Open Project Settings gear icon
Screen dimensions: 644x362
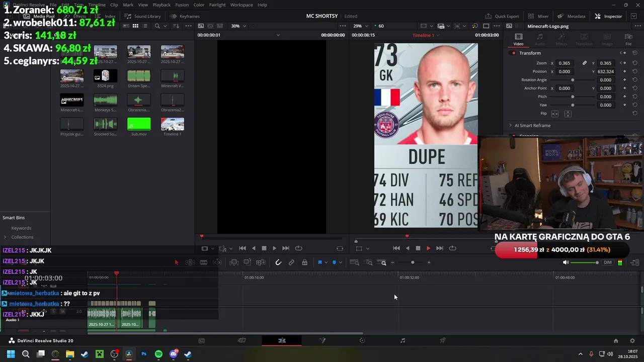(x=632, y=341)
